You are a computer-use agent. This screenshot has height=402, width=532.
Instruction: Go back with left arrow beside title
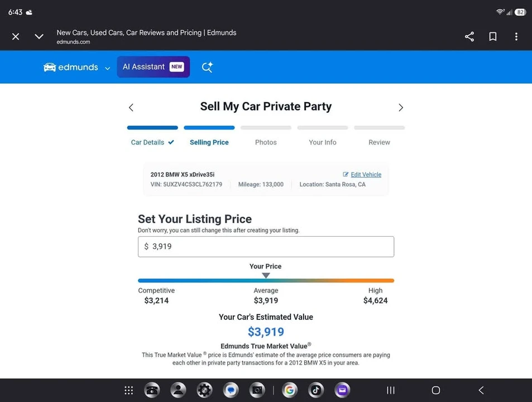coord(131,108)
